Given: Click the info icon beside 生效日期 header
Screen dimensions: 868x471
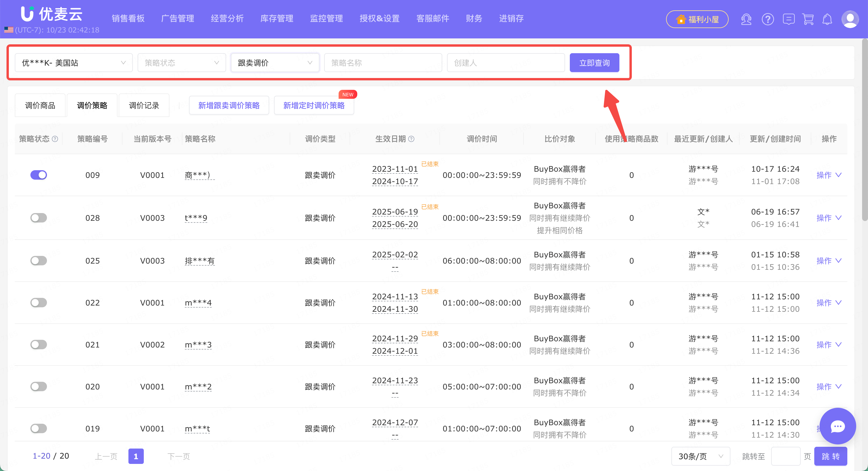Looking at the screenshot, I should pos(412,139).
